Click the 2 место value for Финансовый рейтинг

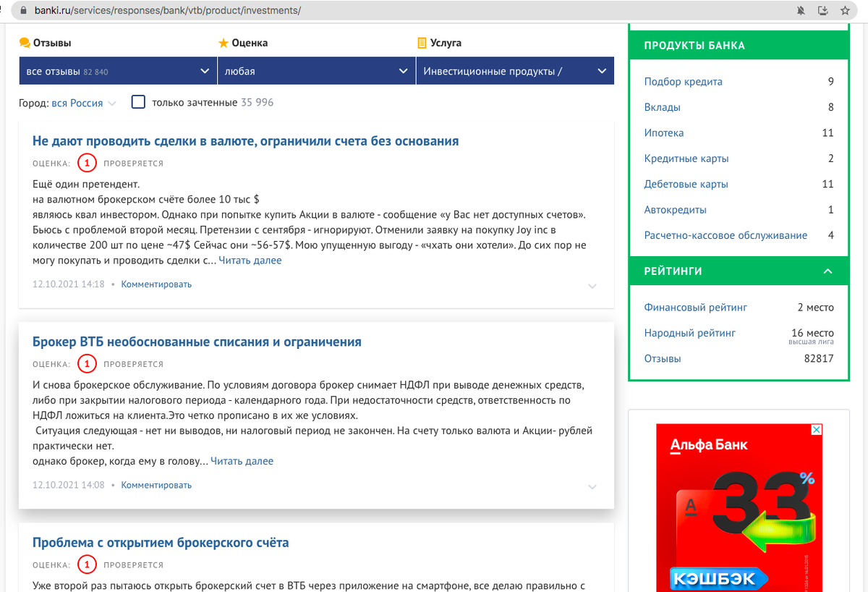tap(815, 308)
